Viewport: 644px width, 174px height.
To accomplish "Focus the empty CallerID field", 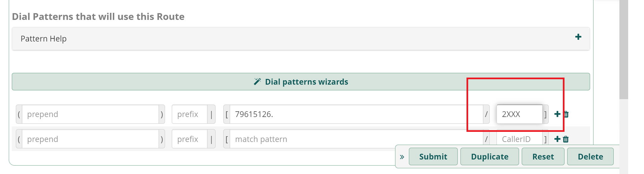I will (519, 139).
